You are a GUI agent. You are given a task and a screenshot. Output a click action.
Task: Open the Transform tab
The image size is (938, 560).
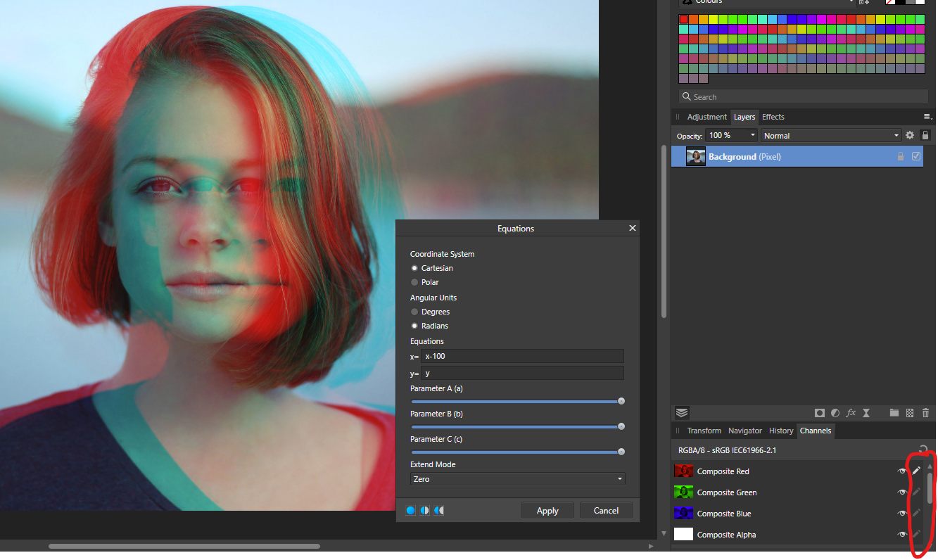(x=704, y=431)
